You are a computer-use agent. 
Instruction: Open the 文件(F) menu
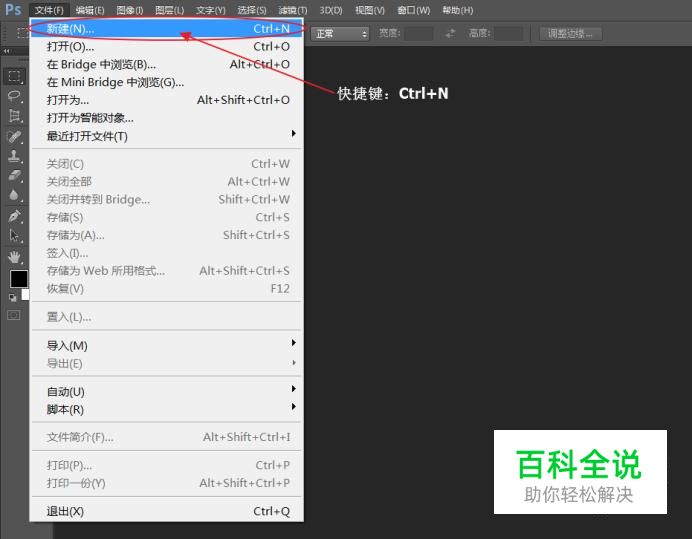[x=49, y=10]
